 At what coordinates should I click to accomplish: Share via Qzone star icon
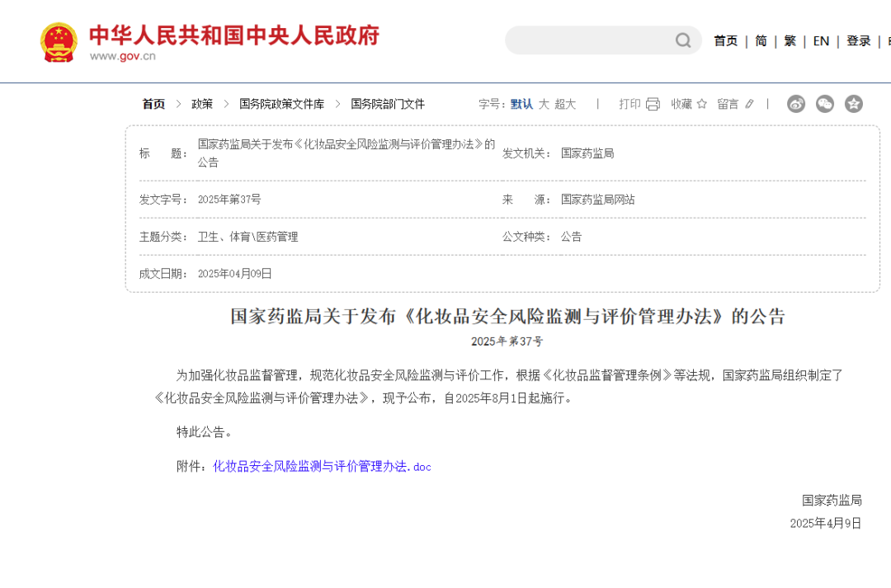pyautogui.click(x=854, y=104)
